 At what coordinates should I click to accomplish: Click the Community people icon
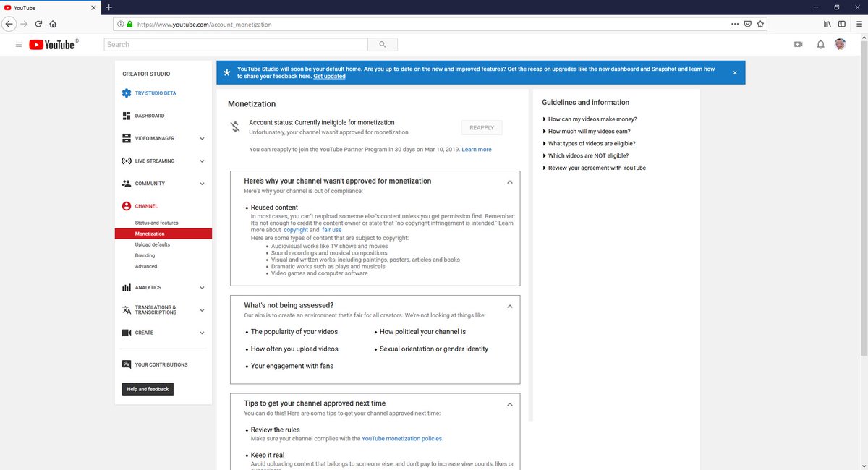coord(127,184)
